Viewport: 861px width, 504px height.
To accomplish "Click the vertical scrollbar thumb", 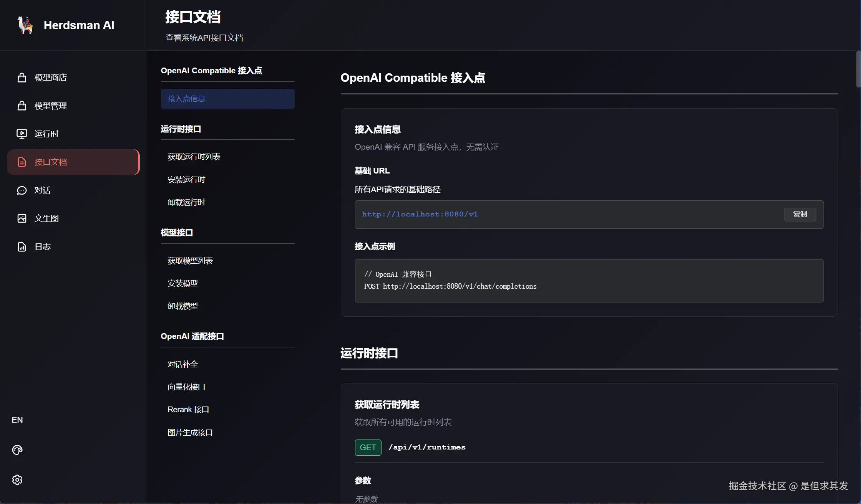I will pos(858,69).
